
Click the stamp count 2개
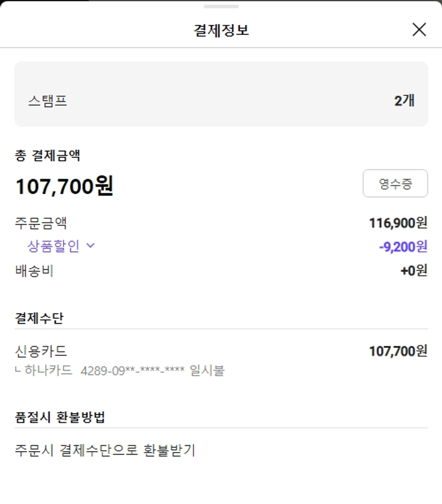pyautogui.click(x=404, y=101)
